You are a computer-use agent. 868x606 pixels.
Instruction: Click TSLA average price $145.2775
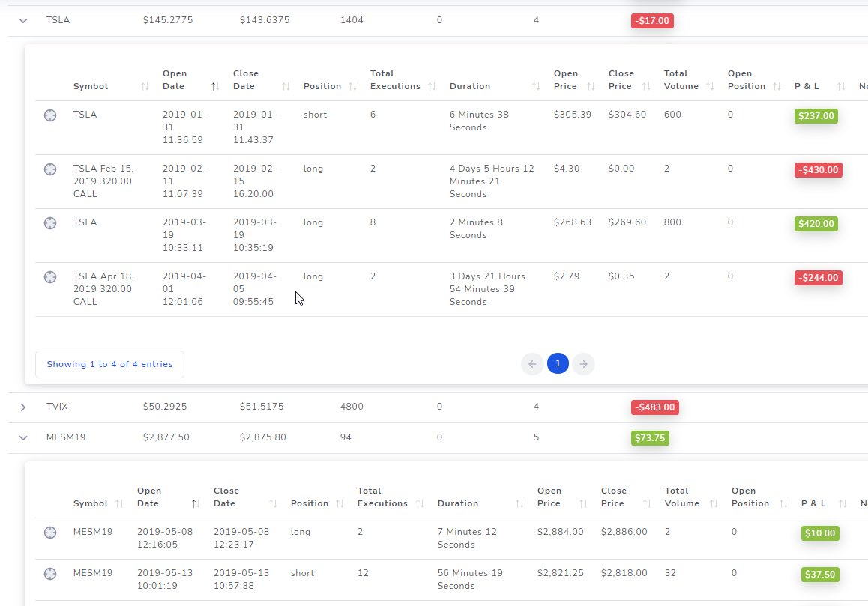pos(168,20)
